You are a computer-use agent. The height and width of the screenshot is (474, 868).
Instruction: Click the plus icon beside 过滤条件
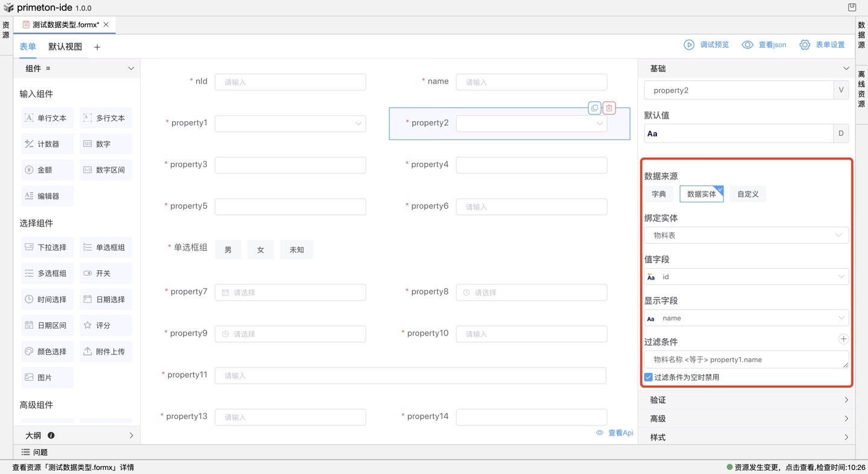click(843, 340)
